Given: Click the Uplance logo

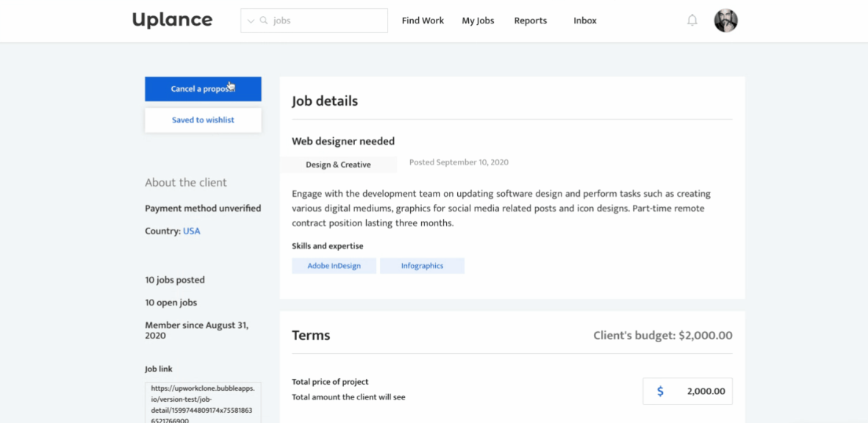Looking at the screenshot, I should (172, 20).
